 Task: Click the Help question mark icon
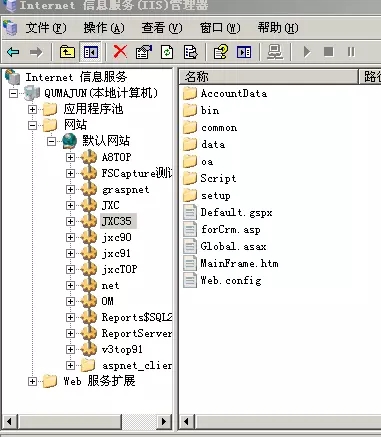221,52
